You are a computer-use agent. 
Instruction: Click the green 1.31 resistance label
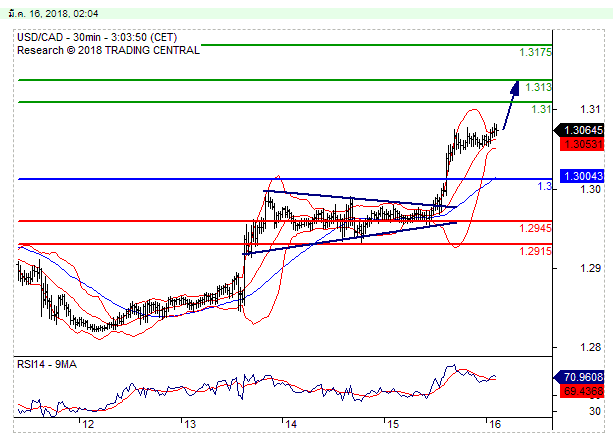point(541,109)
